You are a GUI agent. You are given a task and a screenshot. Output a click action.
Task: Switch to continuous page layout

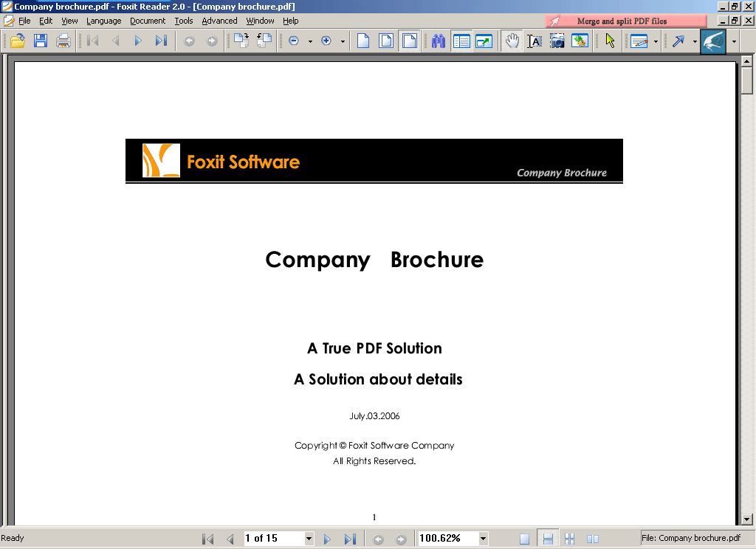[x=548, y=539]
